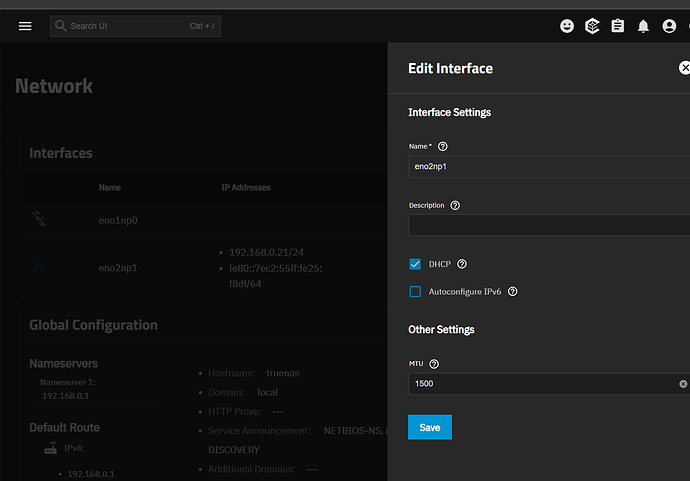
Task: Open the alerts bell icon
Action: point(643,26)
